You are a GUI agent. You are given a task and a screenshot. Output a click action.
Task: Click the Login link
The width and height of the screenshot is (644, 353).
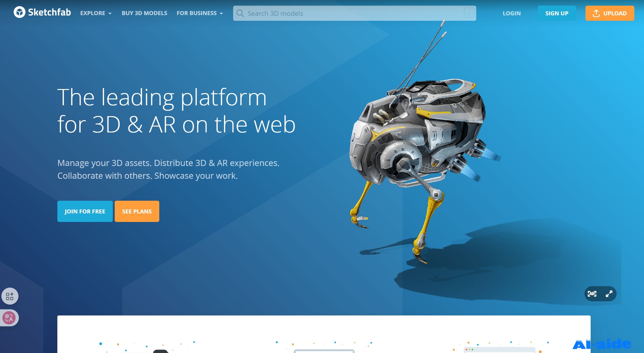click(512, 13)
